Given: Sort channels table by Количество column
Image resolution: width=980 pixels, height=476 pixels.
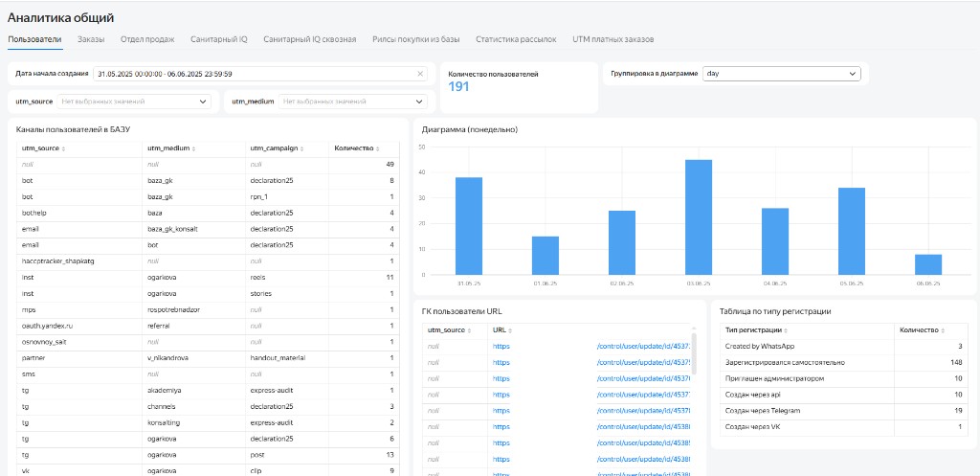Looking at the screenshot, I should (x=379, y=148).
